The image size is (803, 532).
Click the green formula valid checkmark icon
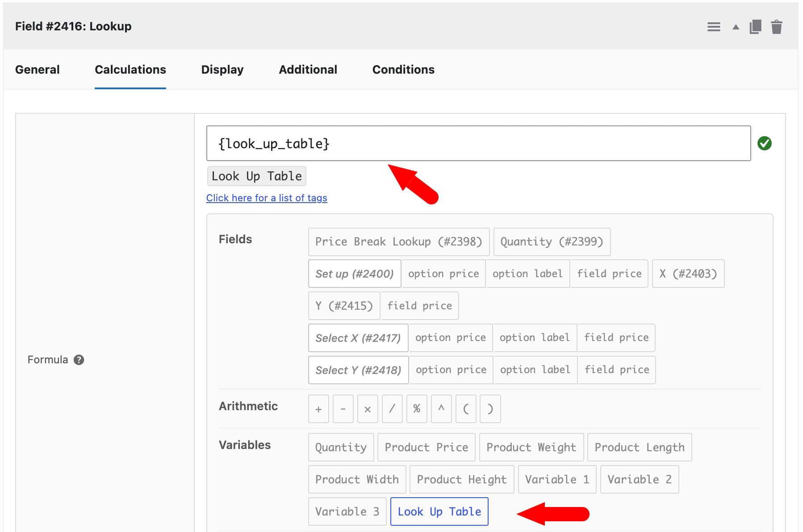click(x=765, y=143)
